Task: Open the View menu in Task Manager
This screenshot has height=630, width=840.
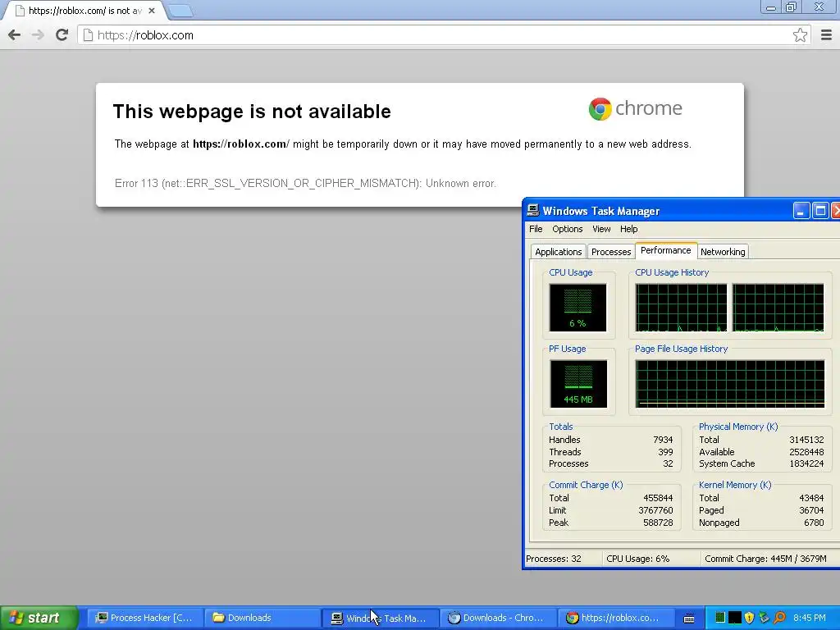Action: click(601, 229)
